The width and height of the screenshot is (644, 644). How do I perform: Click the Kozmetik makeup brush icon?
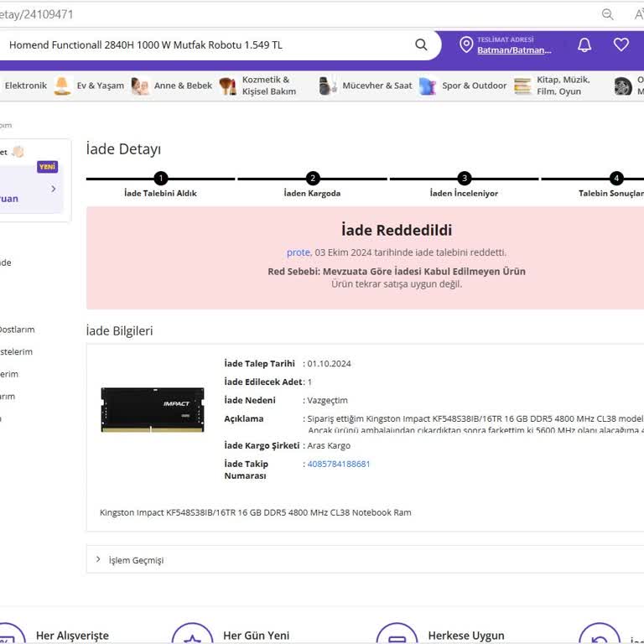(x=228, y=86)
